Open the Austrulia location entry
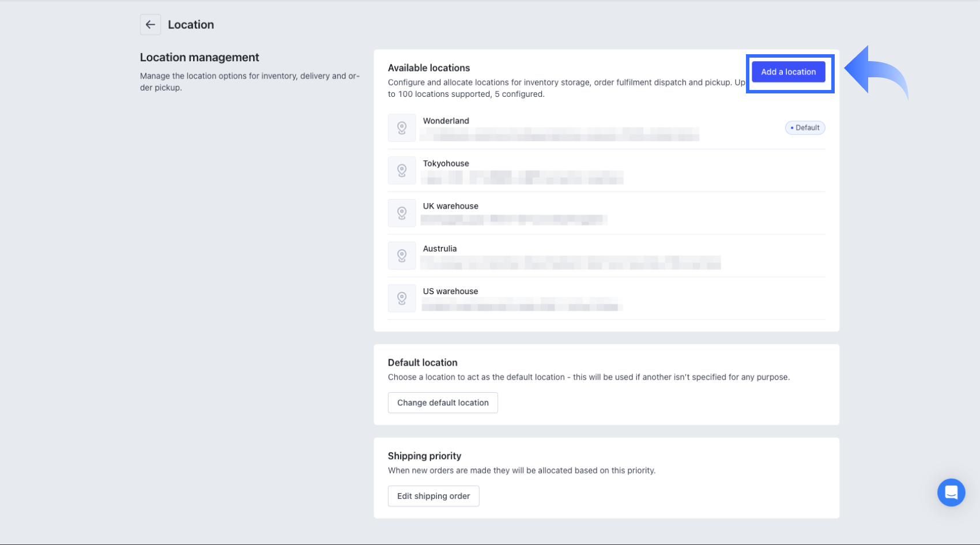The image size is (980, 545). [439, 249]
